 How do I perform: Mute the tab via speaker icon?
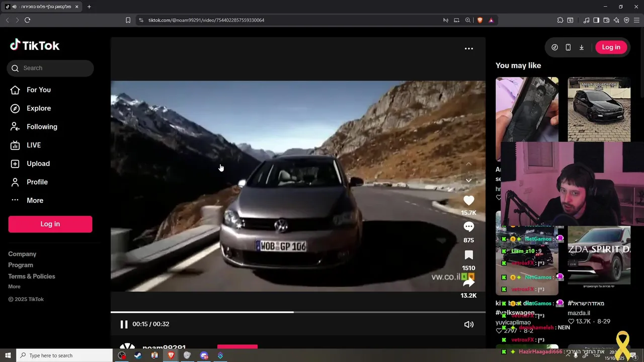point(14,7)
